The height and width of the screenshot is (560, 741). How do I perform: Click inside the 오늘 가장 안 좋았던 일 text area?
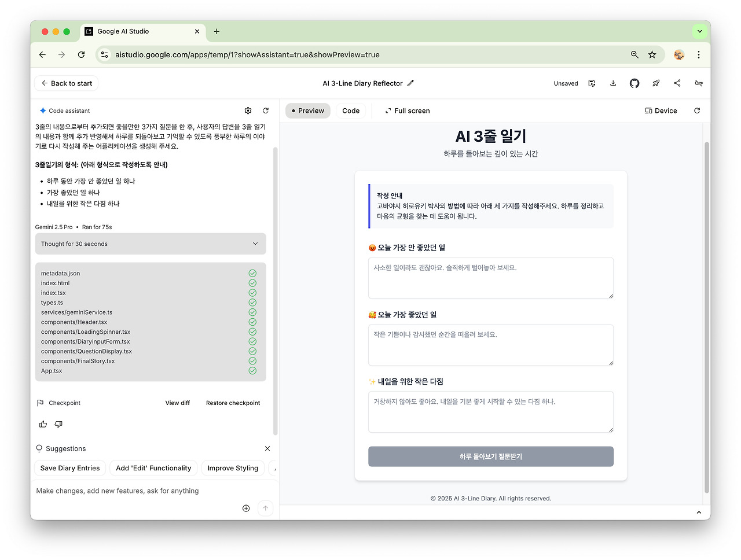[490, 278]
